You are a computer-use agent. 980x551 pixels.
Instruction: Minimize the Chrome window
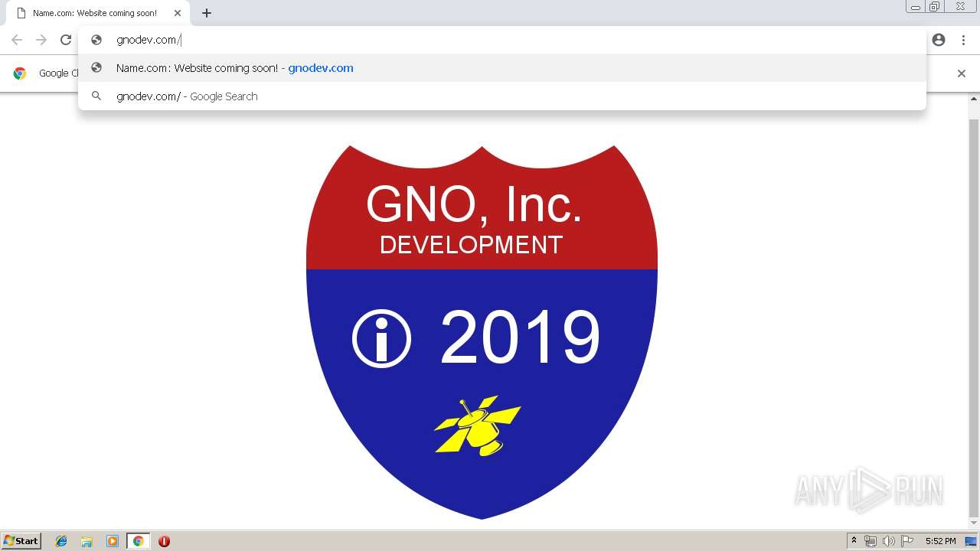coord(915,7)
